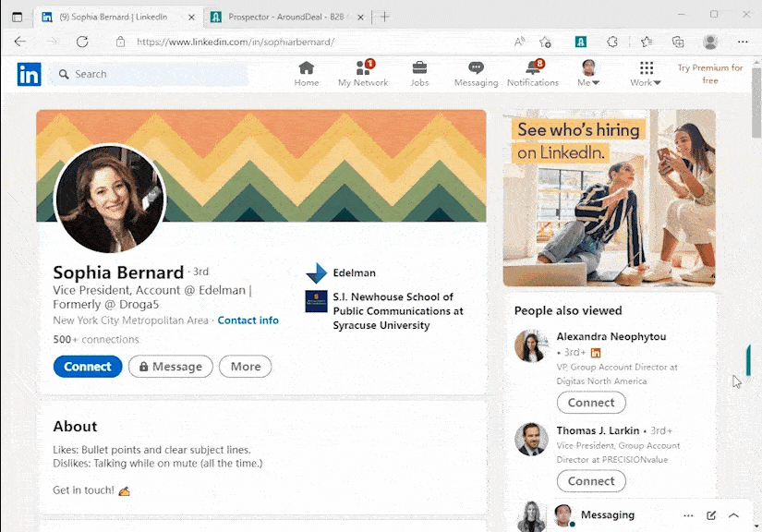Click Try Premium for free link

click(710, 74)
